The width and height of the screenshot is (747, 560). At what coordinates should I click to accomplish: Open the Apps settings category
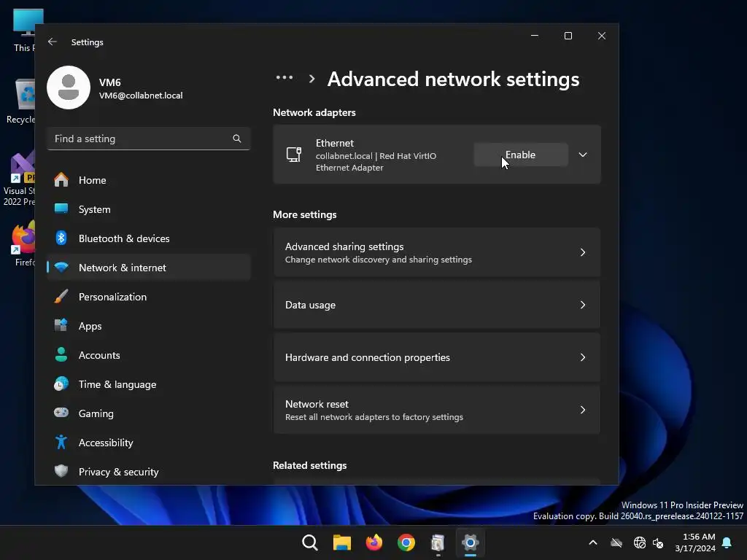[149, 326]
